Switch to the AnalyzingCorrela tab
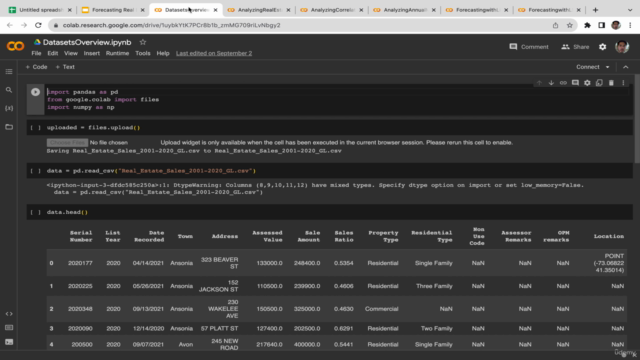This screenshot has width=640, height=360. (x=332, y=10)
